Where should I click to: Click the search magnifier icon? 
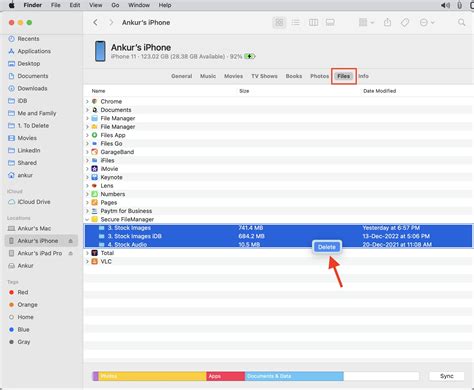click(x=462, y=23)
